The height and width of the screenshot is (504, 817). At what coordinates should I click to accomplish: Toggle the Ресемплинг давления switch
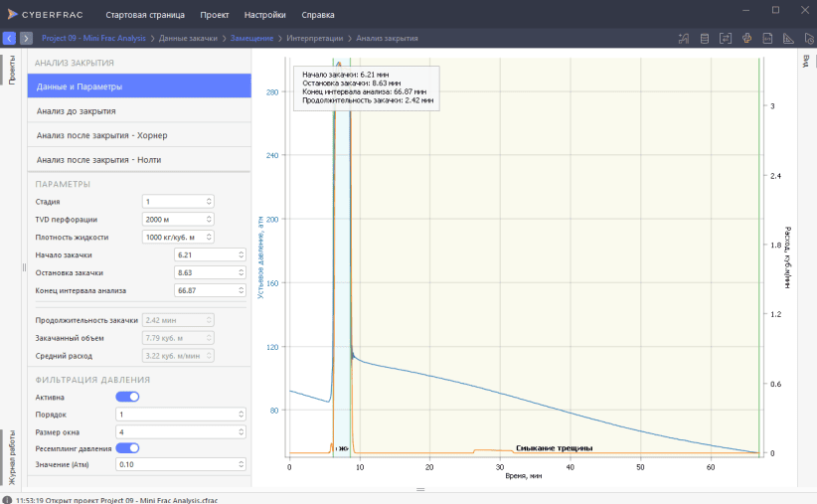(127, 447)
